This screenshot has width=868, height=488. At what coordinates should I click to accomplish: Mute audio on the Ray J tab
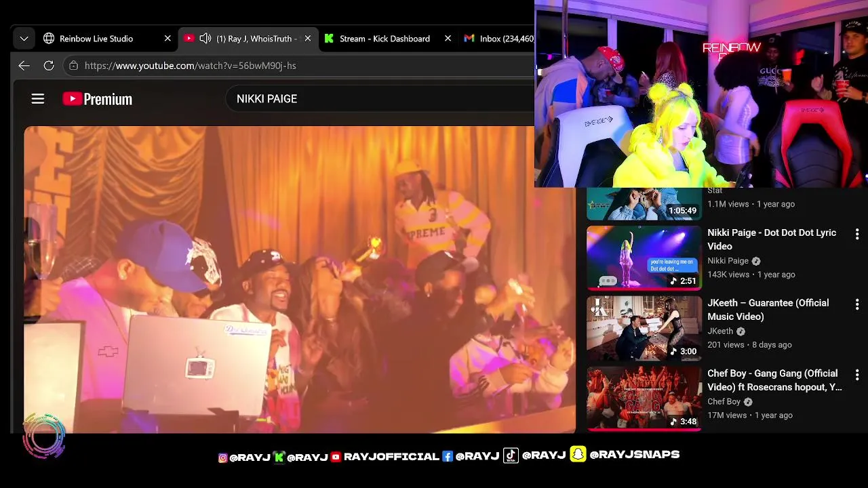coord(205,39)
